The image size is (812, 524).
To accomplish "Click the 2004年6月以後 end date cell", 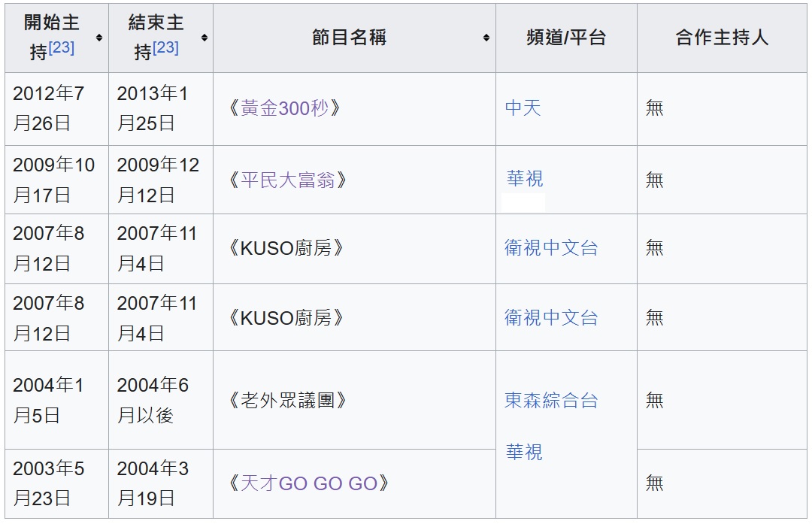I will click(x=153, y=400).
